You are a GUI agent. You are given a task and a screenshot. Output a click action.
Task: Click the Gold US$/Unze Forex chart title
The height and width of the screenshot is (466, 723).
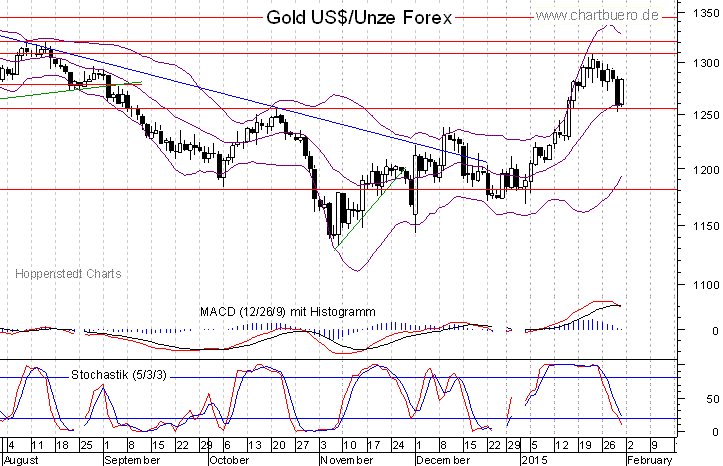(359, 18)
